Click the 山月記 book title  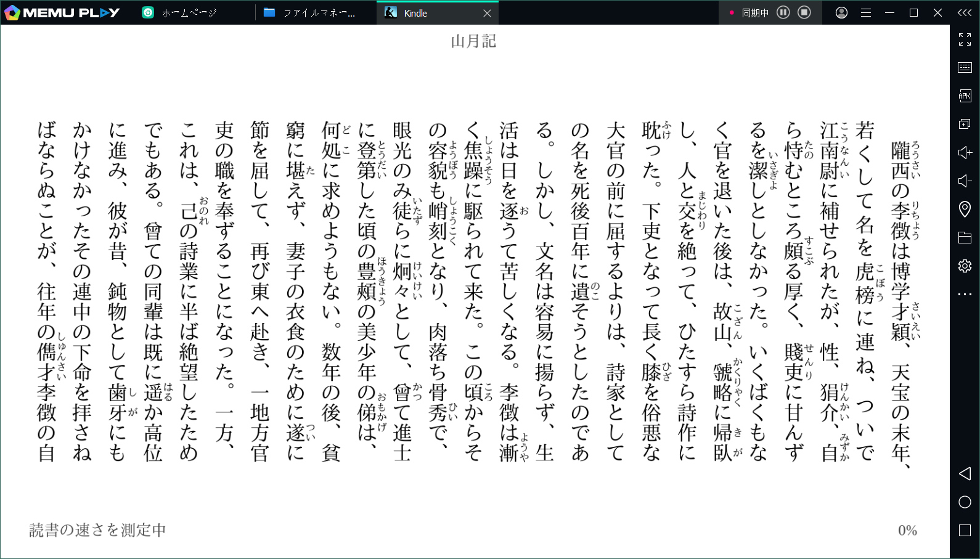pos(473,41)
